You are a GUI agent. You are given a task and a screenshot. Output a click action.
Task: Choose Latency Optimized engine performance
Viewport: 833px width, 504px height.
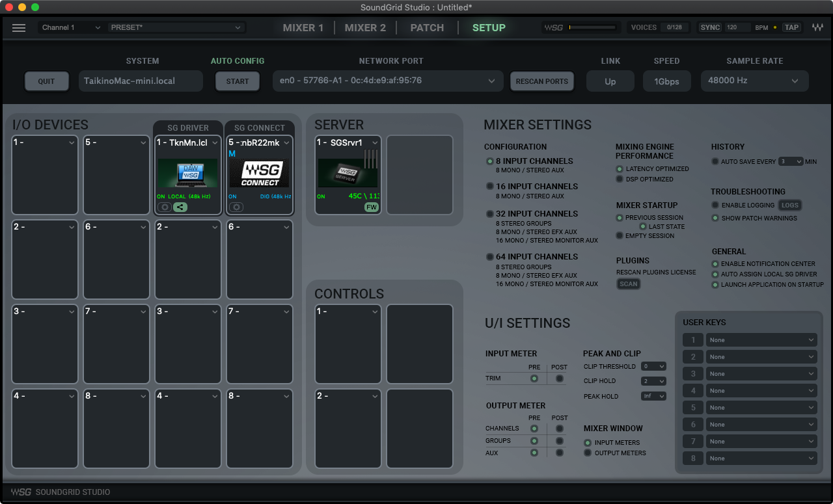pos(620,169)
